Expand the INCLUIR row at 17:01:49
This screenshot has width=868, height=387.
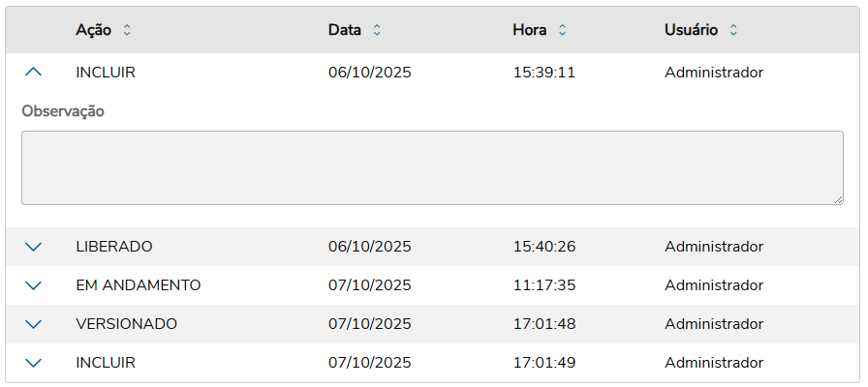tap(34, 363)
